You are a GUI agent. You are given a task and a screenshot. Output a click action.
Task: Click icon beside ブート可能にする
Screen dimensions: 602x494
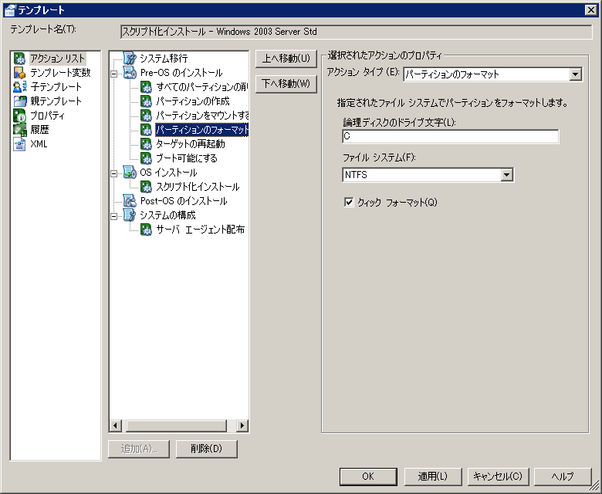(x=146, y=158)
